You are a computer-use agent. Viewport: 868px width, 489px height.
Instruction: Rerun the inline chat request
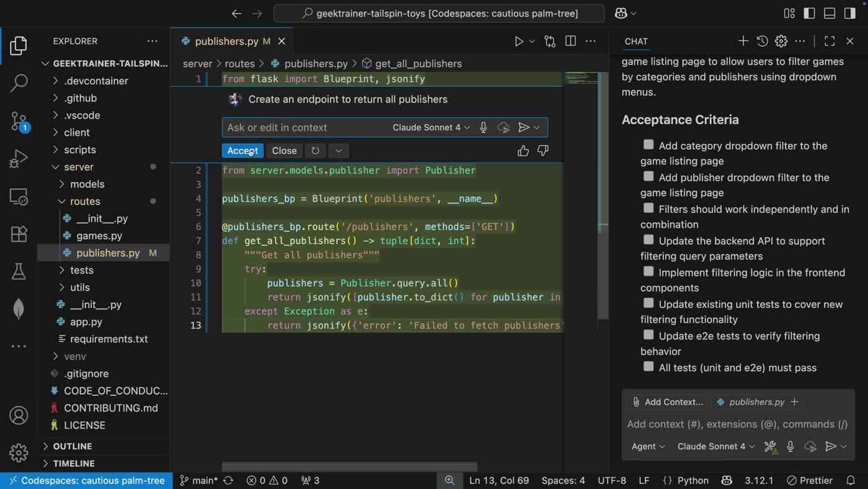(x=315, y=151)
